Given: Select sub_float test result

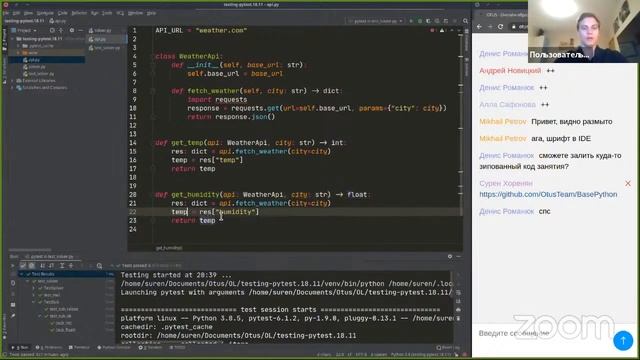Looking at the screenshot, I should [x=65, y=330].
